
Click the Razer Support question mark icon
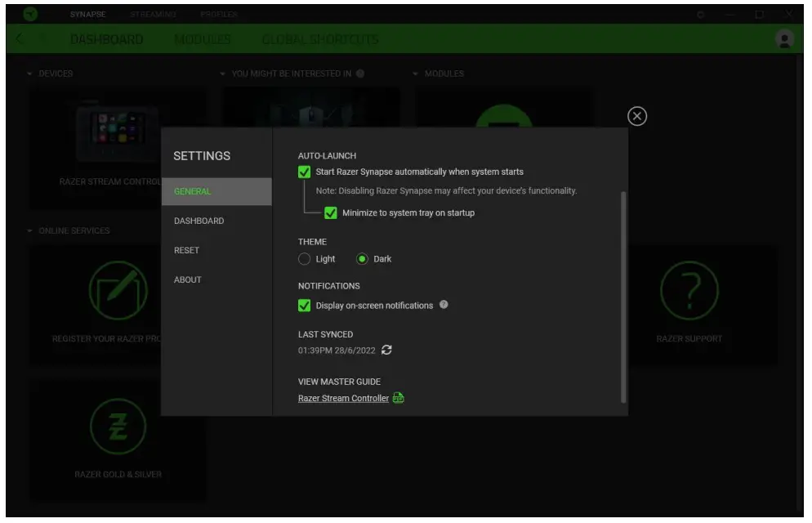click(689, 291)
